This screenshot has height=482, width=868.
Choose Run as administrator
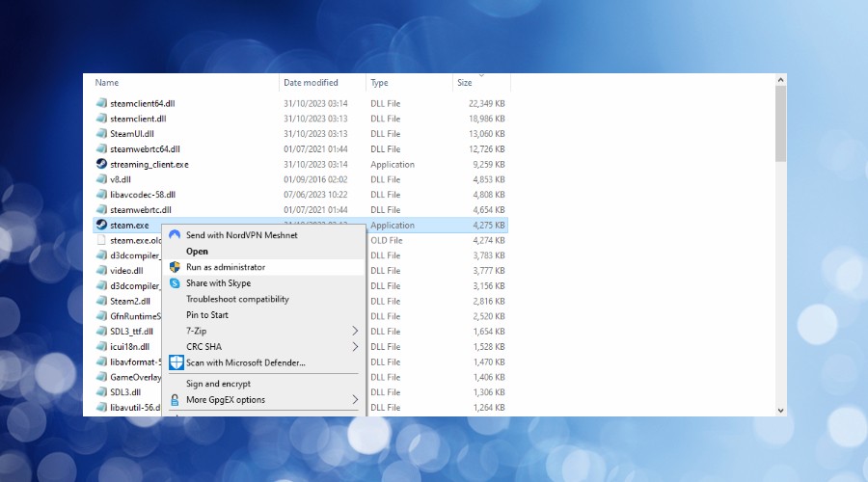(226, 267)
